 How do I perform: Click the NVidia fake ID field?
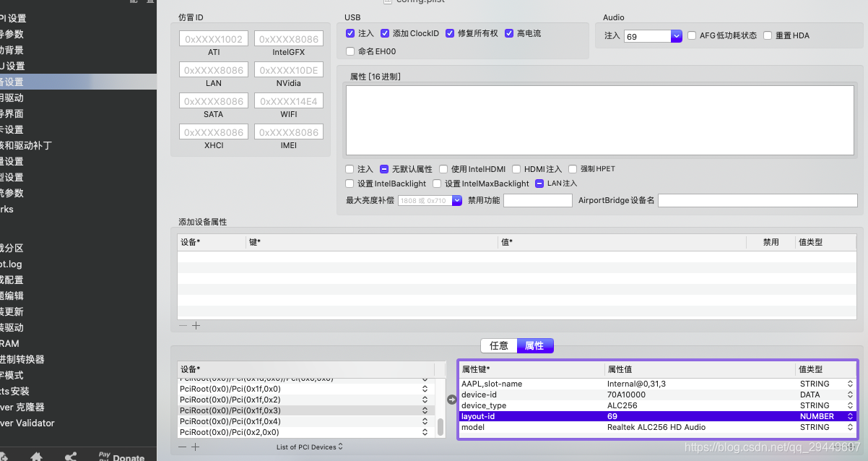tap(289, 70)
